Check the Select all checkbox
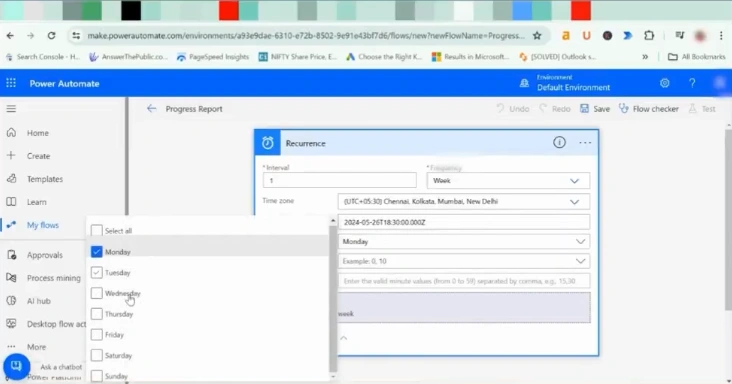Viewport: 732px width, 384px height. pyautogui.click(x=96, y=230)
